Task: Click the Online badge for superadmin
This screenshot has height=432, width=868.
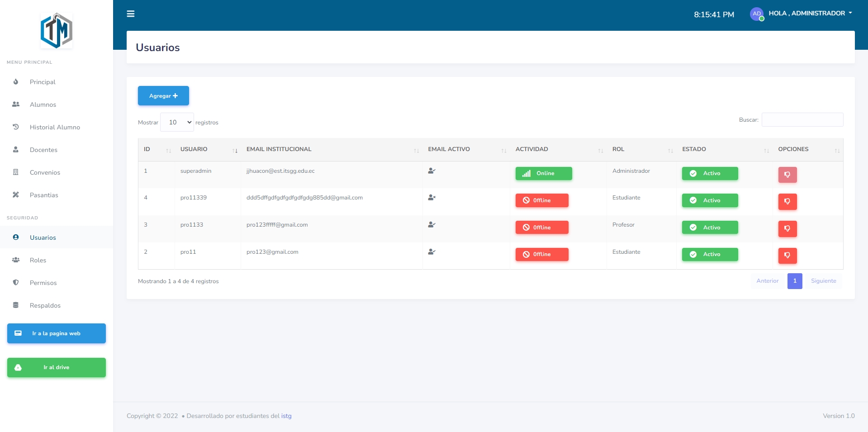Action: [x=544, y=174]
